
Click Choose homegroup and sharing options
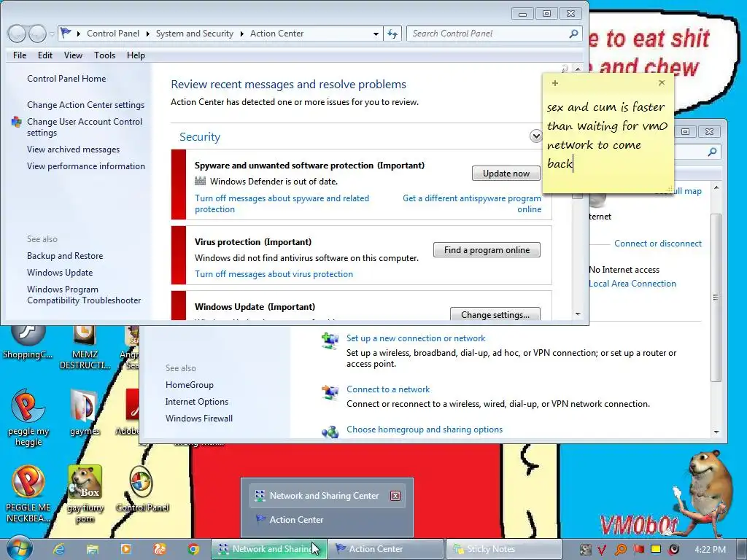tap(425, 429)
